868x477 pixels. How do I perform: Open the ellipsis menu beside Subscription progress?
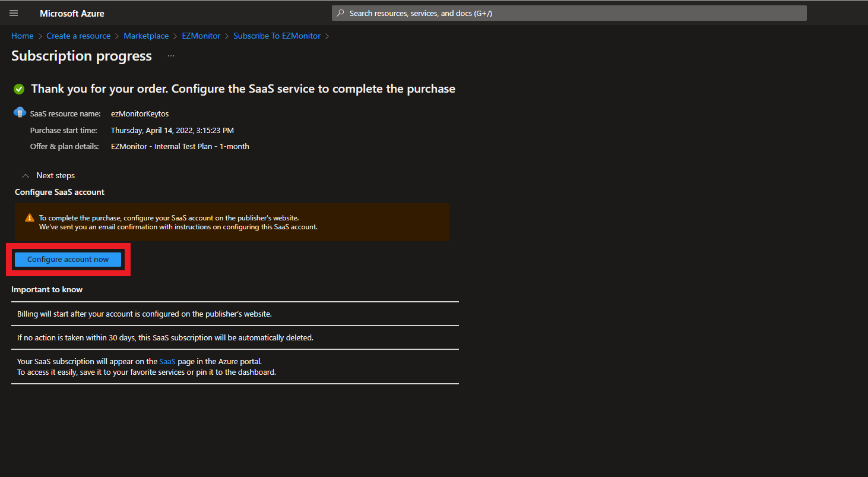(x=171, y=56)
